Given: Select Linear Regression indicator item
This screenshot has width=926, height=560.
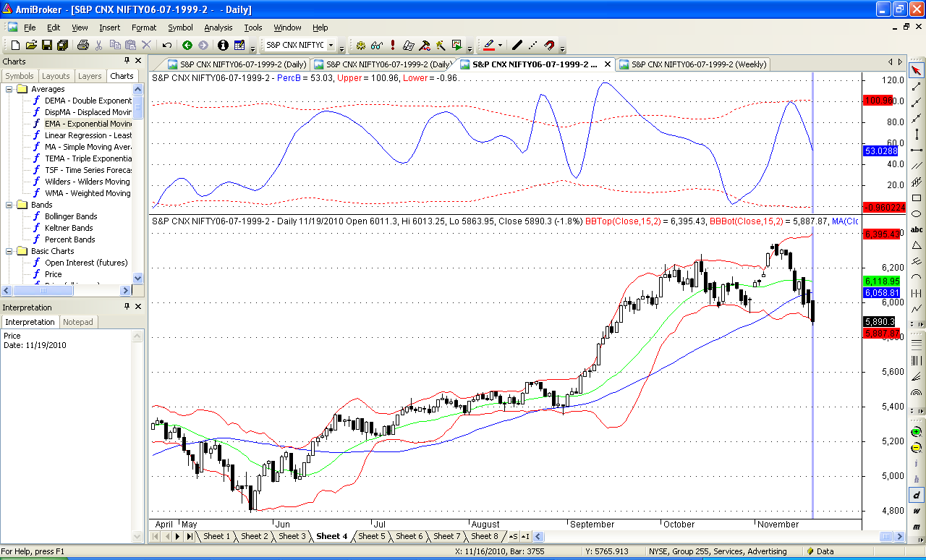Looking at the screenshot, I should [88, 135].
